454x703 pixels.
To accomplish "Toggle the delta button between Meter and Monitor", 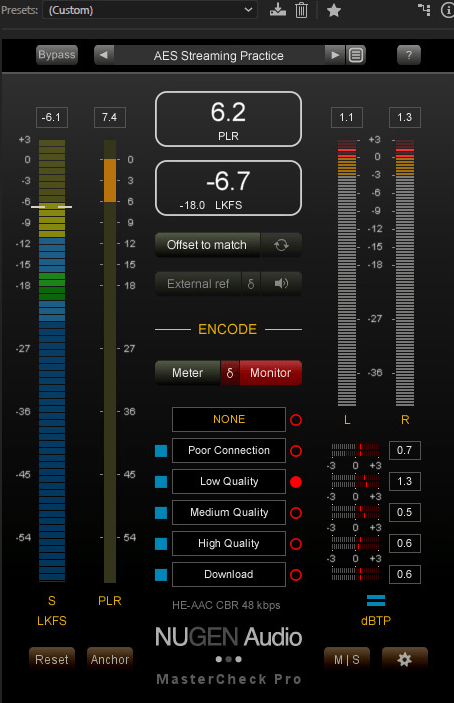I will point(230,373).
